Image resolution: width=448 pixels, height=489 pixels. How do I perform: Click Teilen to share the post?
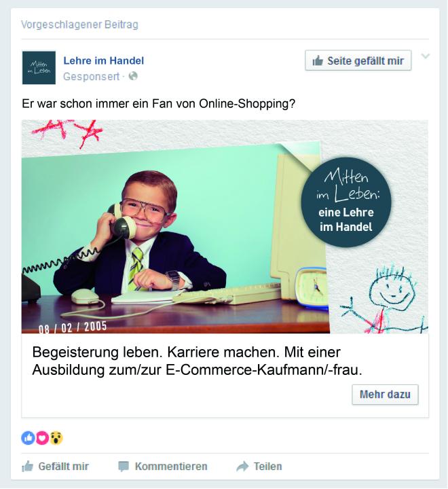(259, 466)
